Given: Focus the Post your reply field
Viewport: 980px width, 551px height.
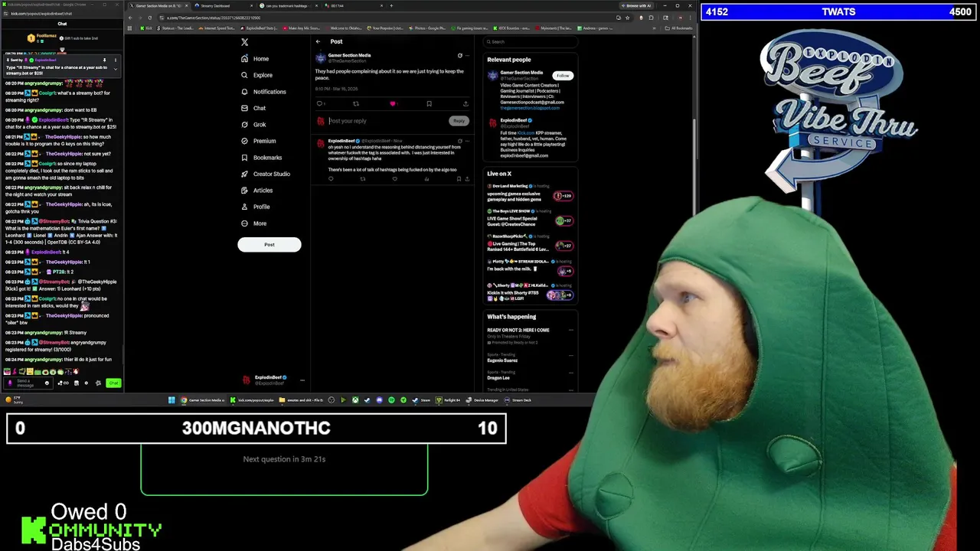Looking at the screenshot, I should [387, 121].
